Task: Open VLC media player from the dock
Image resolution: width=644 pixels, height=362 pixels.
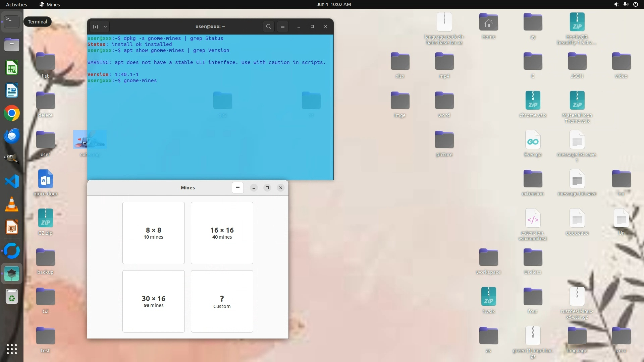Action: click(x=12, y=204)
